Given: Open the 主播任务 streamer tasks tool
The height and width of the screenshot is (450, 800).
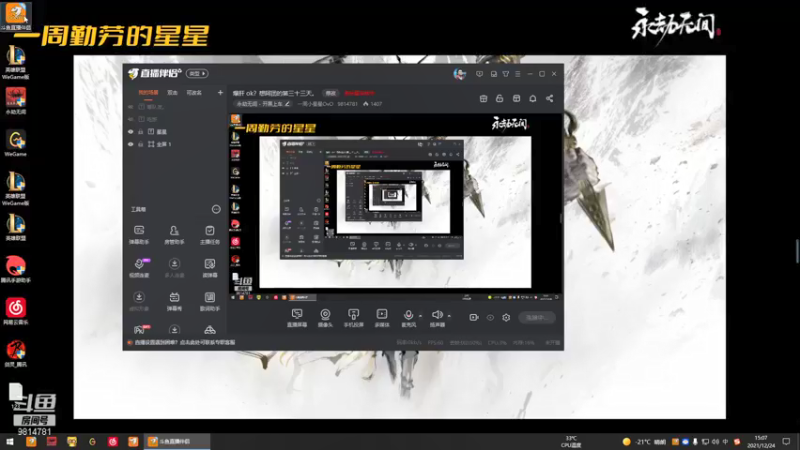Looking at the screenshot, I should [210, 235].
